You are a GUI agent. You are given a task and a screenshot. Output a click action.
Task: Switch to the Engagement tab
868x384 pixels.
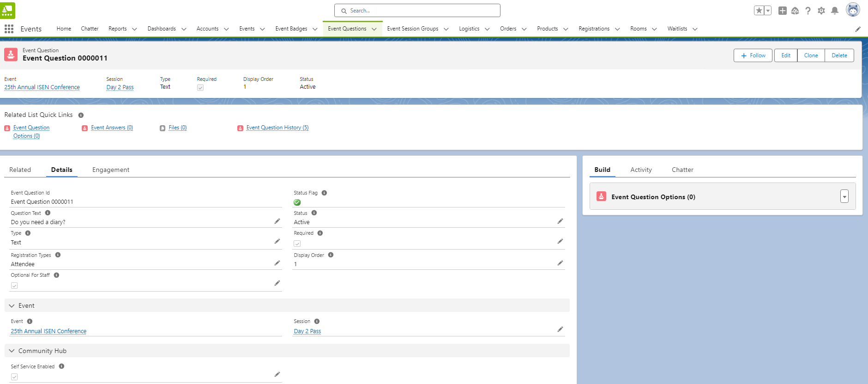point(111,170)
